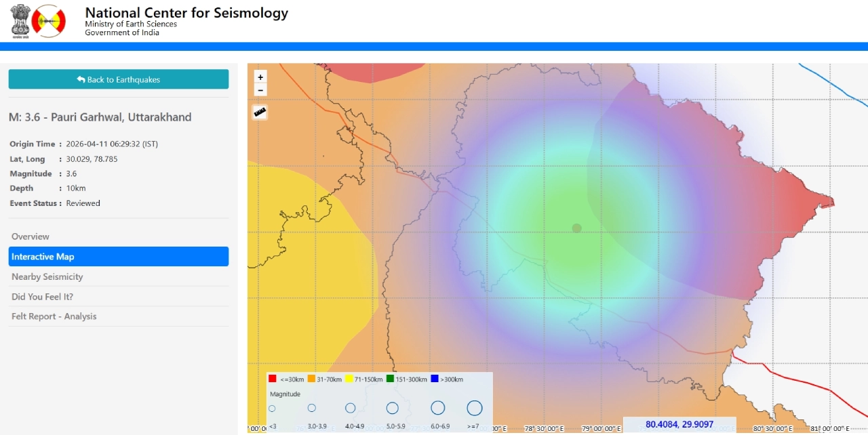This screenshot has width=868, height=435.
Task: Zoom in on the map
Action: click(x=260, y=77)
